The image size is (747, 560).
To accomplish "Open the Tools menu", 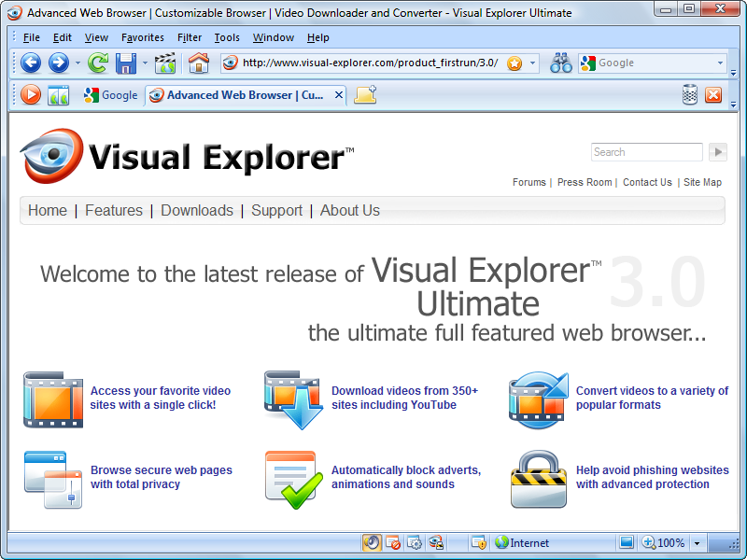I will [x=227, y=37].
